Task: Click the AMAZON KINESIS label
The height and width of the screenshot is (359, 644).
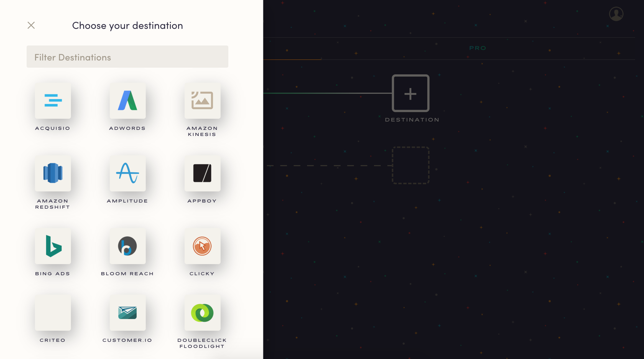Action: [x=202, y=132]
